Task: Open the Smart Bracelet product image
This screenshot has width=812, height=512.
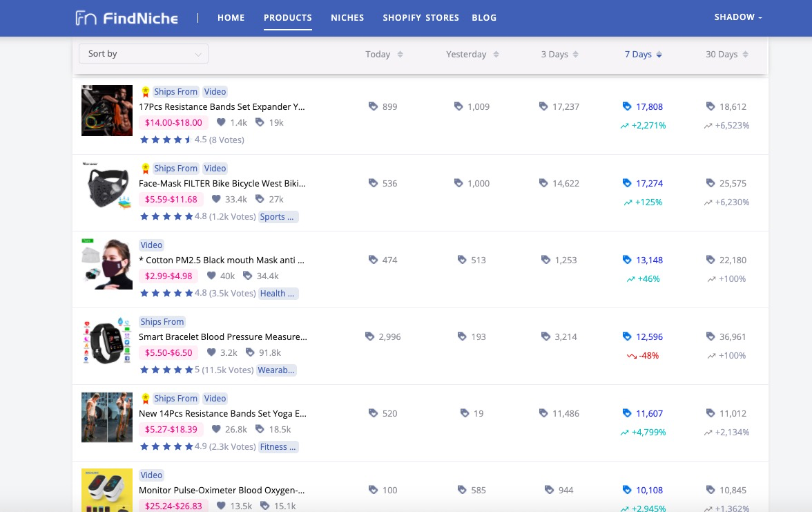Action: 107,341
